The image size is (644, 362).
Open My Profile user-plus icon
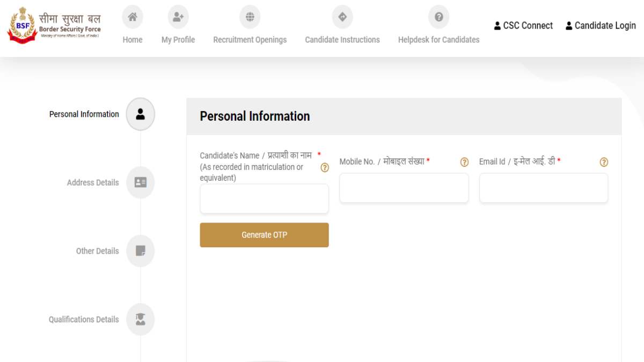pyautogui.click(x=178, y=17)
